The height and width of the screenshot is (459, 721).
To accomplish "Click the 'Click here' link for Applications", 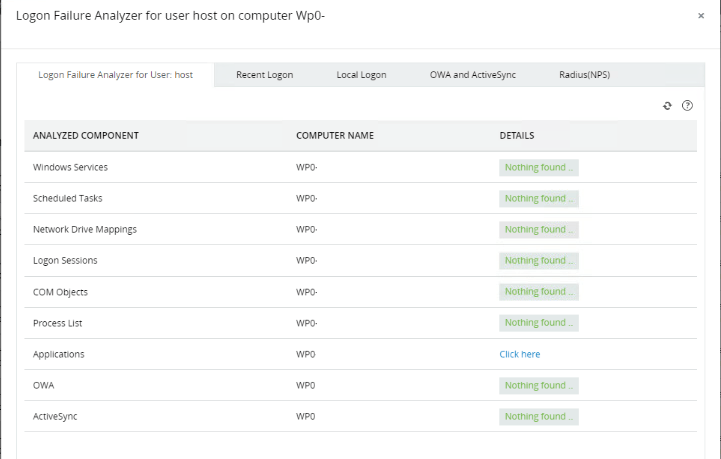I will click(519, 354).
